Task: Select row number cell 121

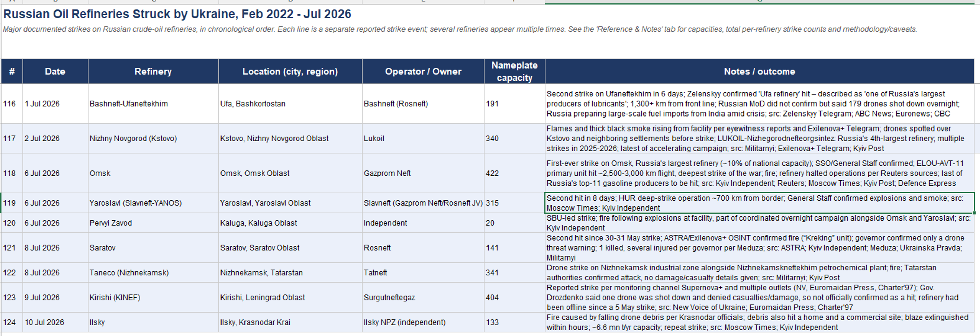Action: coord(12,248)
